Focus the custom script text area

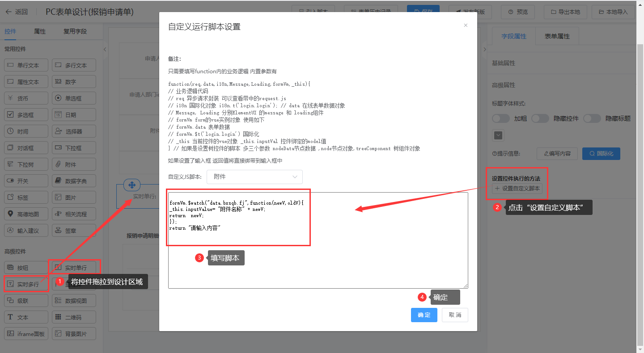[318, 240]
